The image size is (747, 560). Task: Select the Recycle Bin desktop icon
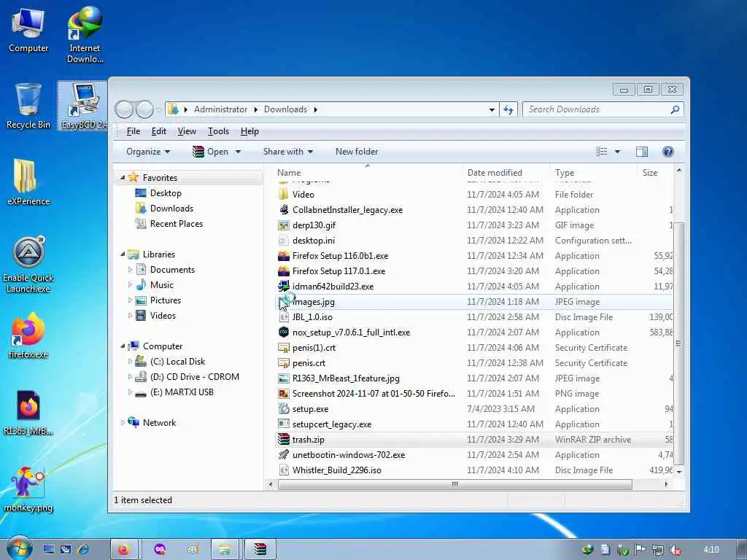pyautogui.click(x=28, y=106)
